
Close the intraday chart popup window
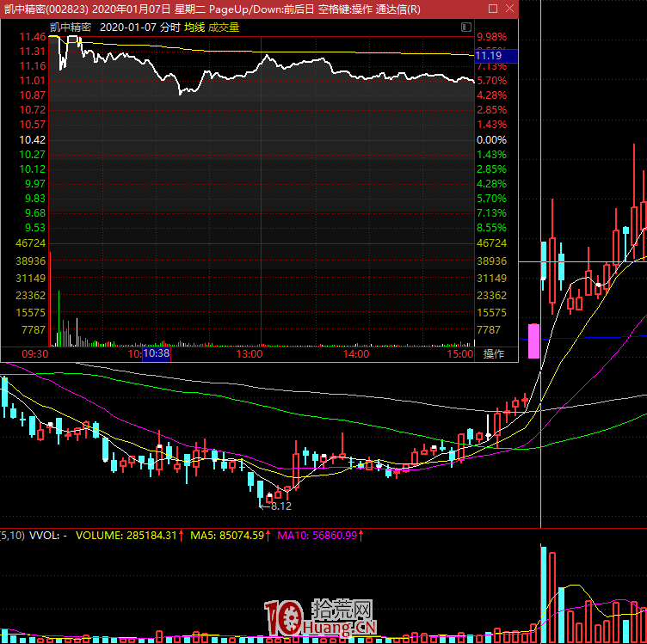508,9
